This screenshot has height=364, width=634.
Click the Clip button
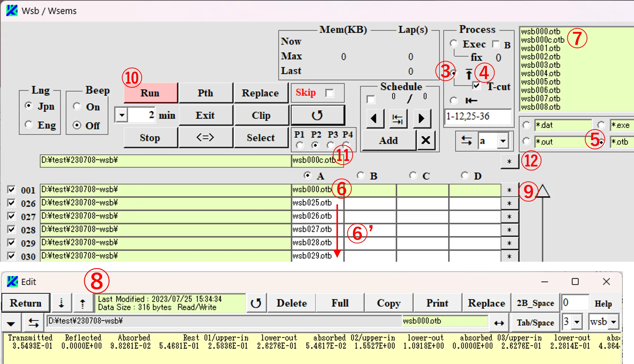[261, 115]
